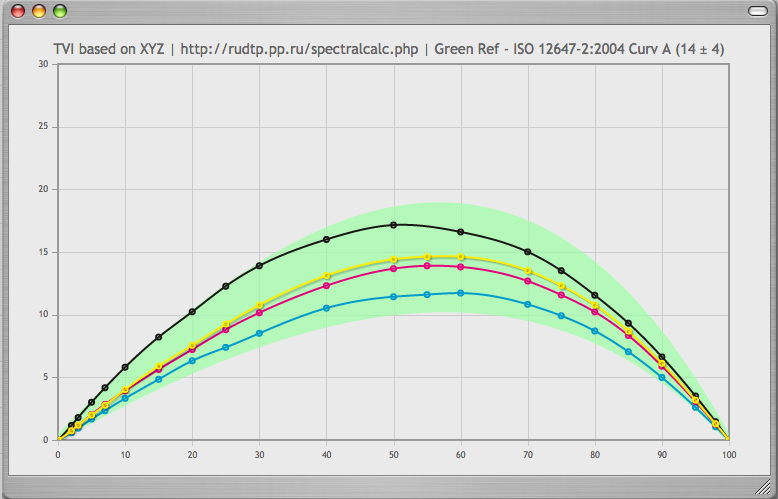
Task: Click x-axis label 90
Action: pos(662,454)
